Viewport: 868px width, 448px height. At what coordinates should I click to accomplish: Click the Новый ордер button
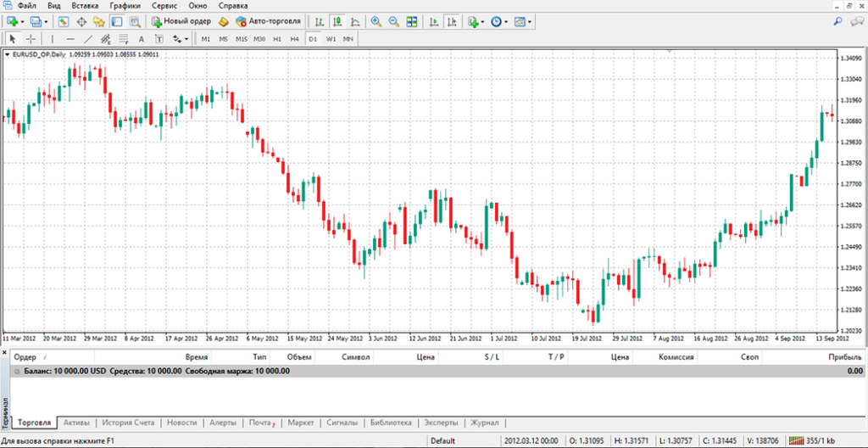pos(181,21)
